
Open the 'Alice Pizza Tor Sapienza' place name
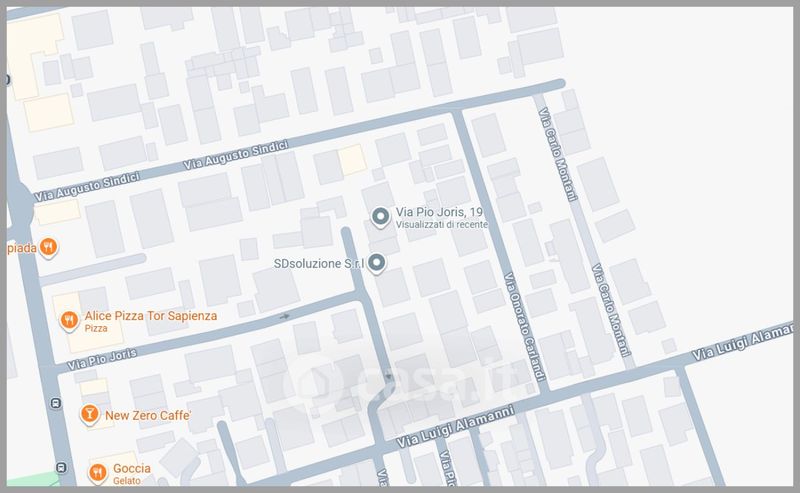pyautogui.click(x=151, y=315)
